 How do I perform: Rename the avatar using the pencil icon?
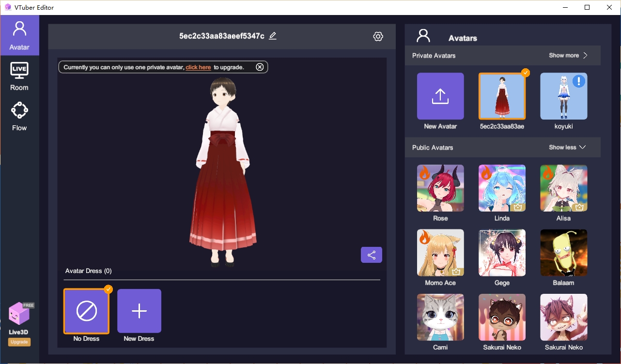pyautogui.click(x=272, y=36)
